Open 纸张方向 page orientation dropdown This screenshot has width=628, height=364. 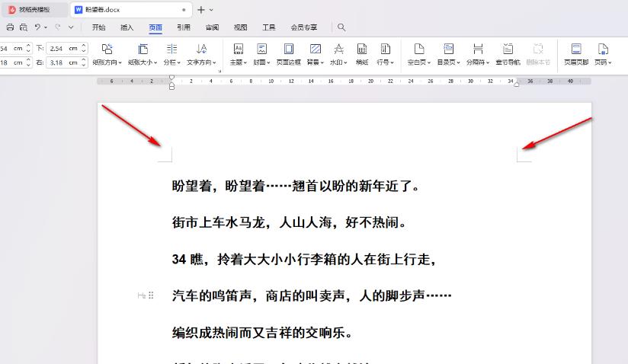pyautogui.click(x=107, y=54)
